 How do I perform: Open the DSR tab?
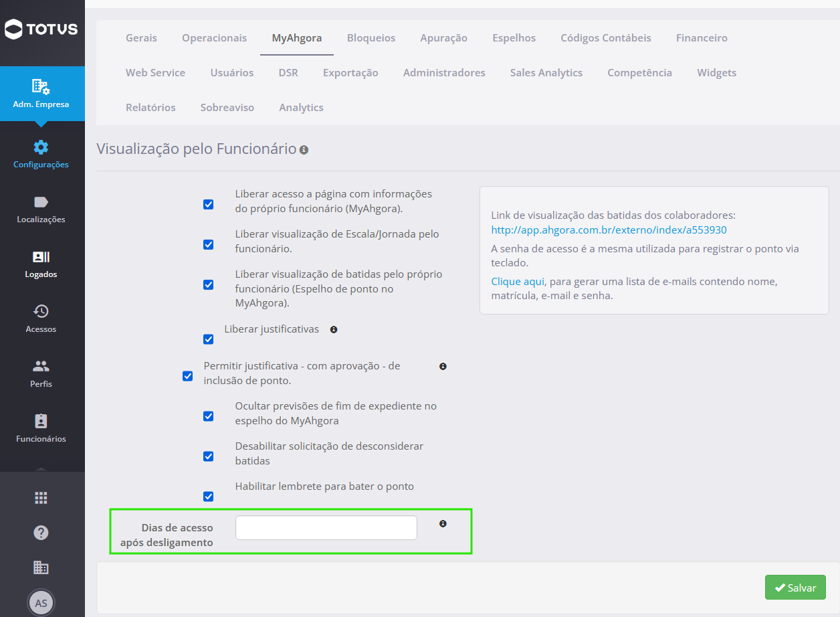tap(288, 73)
